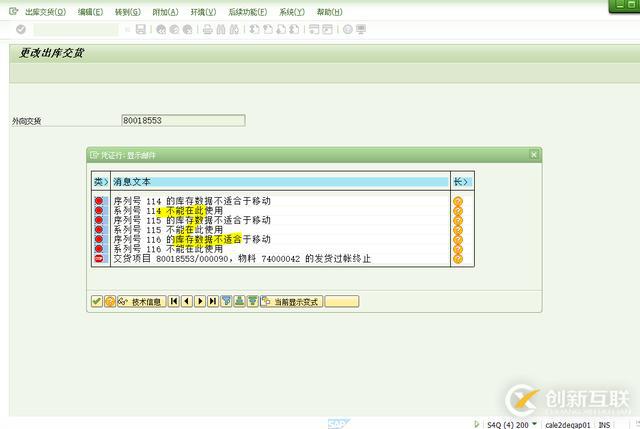Click the 长 column header
640x429 pixels.
462,182
